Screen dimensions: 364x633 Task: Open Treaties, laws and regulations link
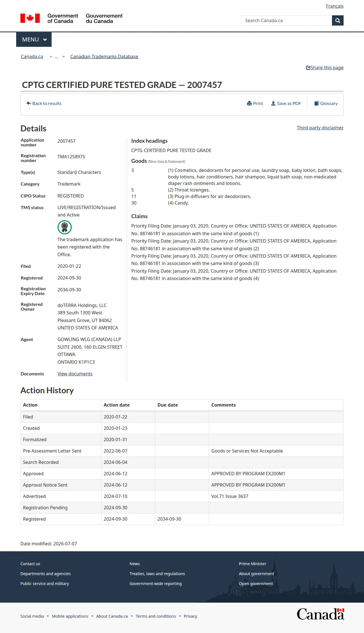pos(157,574)
